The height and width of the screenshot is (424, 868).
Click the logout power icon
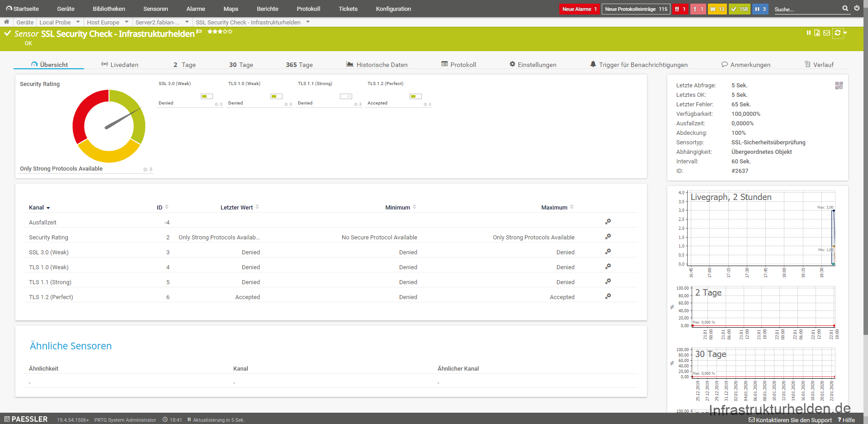[857, 8]
